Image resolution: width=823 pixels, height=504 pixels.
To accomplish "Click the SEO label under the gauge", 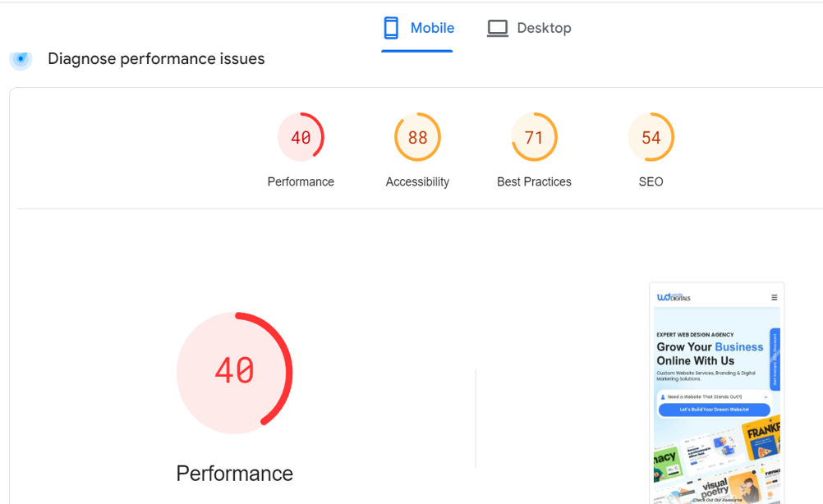I will (651, 181).
